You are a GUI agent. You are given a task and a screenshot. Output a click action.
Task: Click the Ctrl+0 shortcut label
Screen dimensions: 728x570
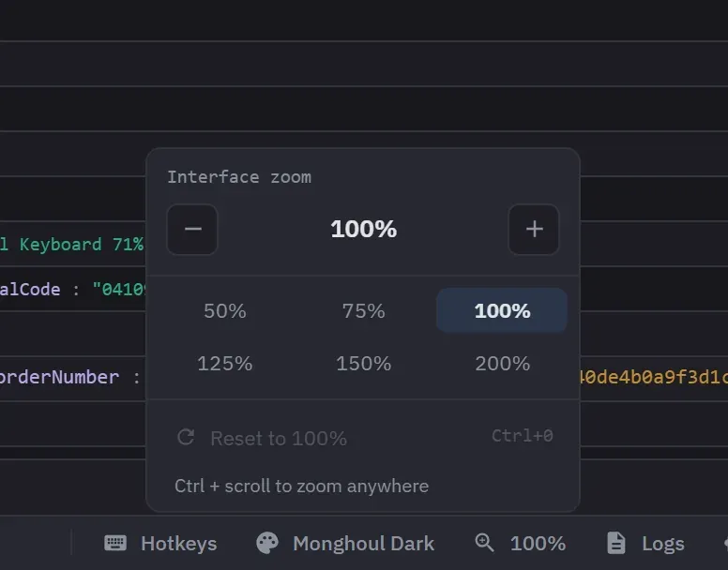(x=522, y=436)
